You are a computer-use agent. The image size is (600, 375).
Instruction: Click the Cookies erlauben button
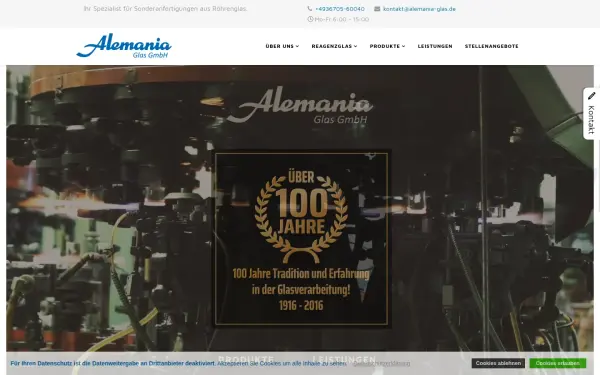click(558, 363)
